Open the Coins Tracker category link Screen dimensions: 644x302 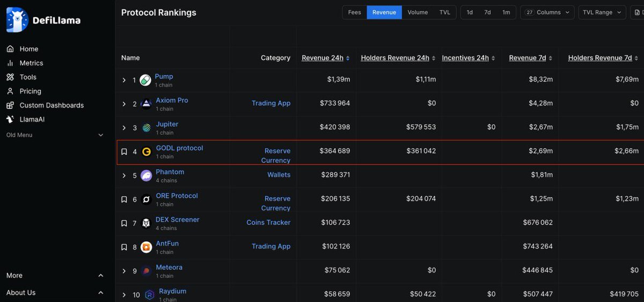click(268, 222)
